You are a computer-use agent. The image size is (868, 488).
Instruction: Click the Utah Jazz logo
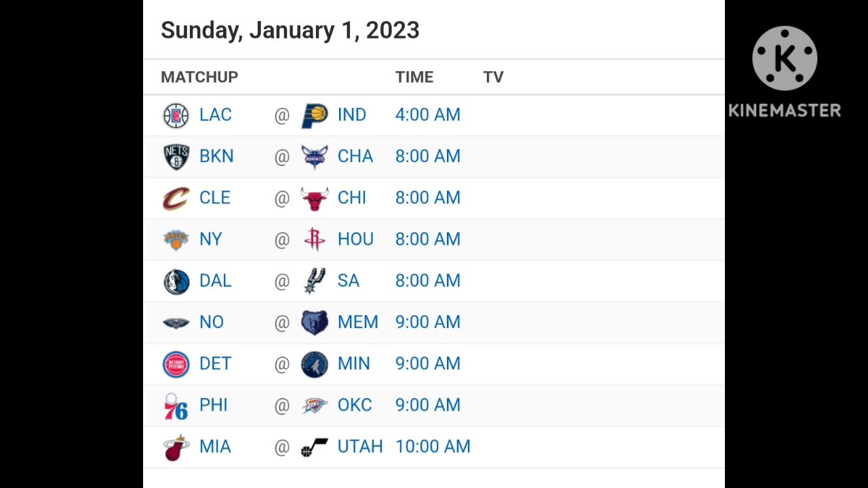(315, 447)
